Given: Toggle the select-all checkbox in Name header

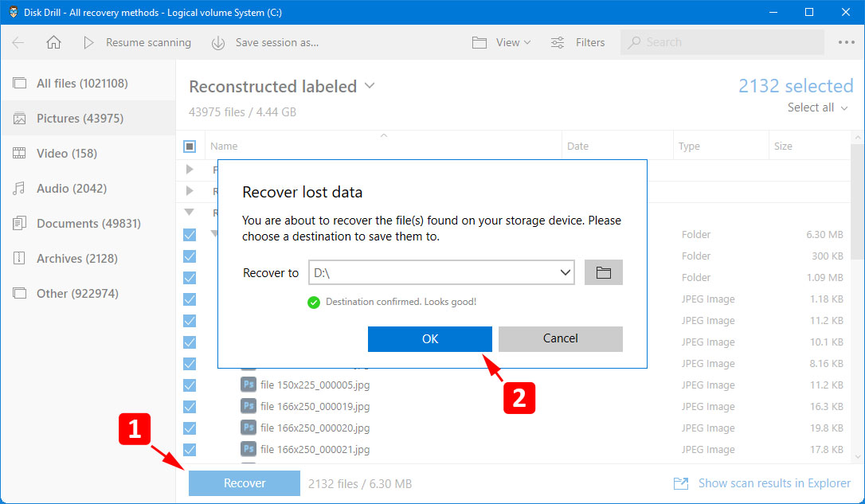Looking at the screenshot, I should pyautogui.click(x=190, y=147).
